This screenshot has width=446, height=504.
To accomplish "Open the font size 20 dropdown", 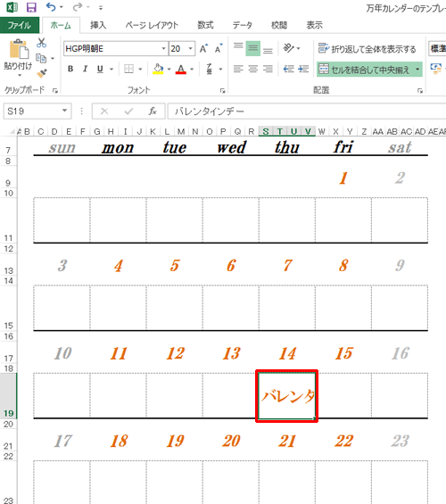I will pos(191,48).
